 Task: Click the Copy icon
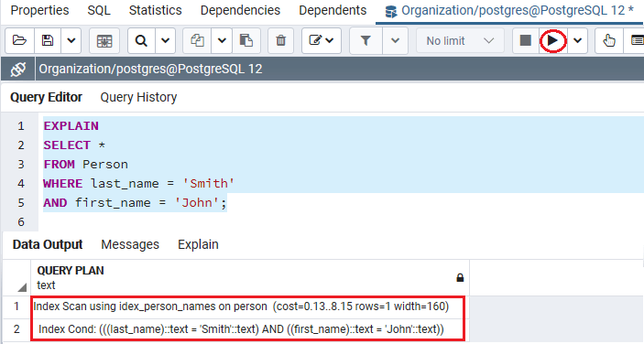point(197,40)
